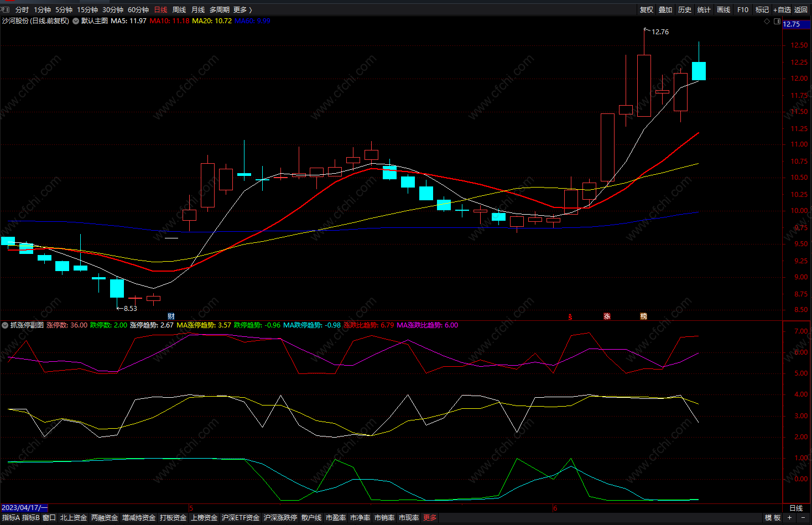Select the 15分钟 period

87,10
